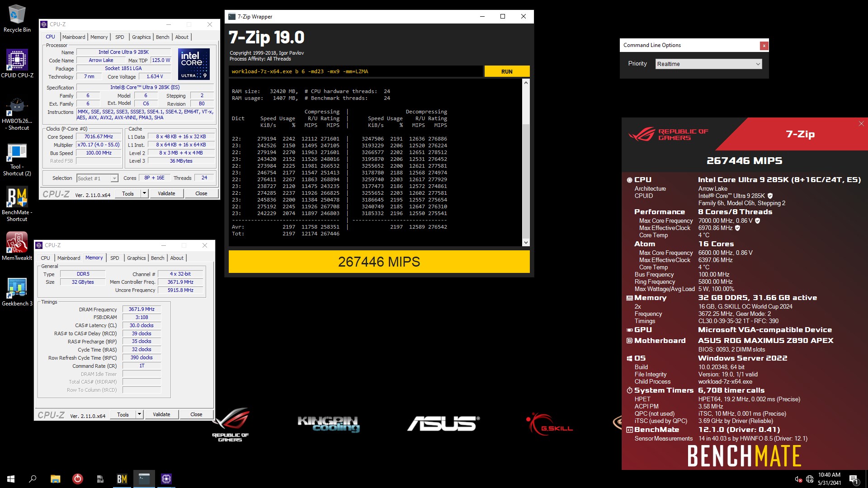Click Core Speed value 7016.67 MHz
The width and height of the screenshot is (868, 488).
coord(99,137)
